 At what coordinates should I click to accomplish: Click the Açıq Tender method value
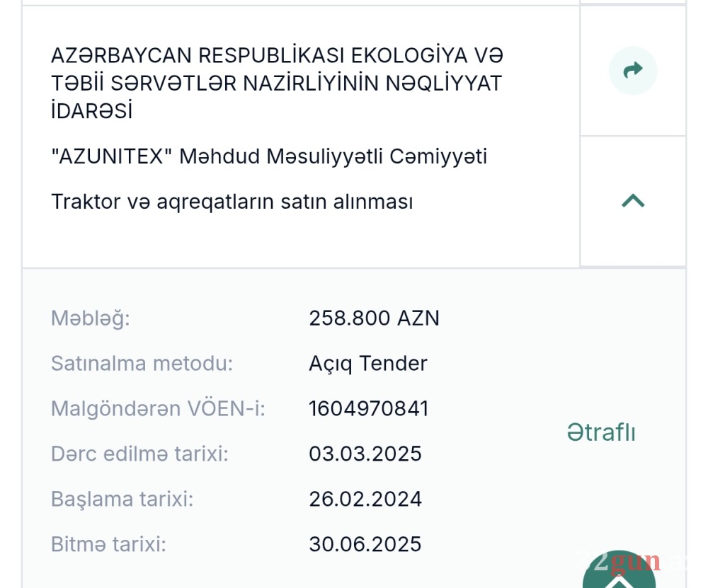click(x=367, y=363)
